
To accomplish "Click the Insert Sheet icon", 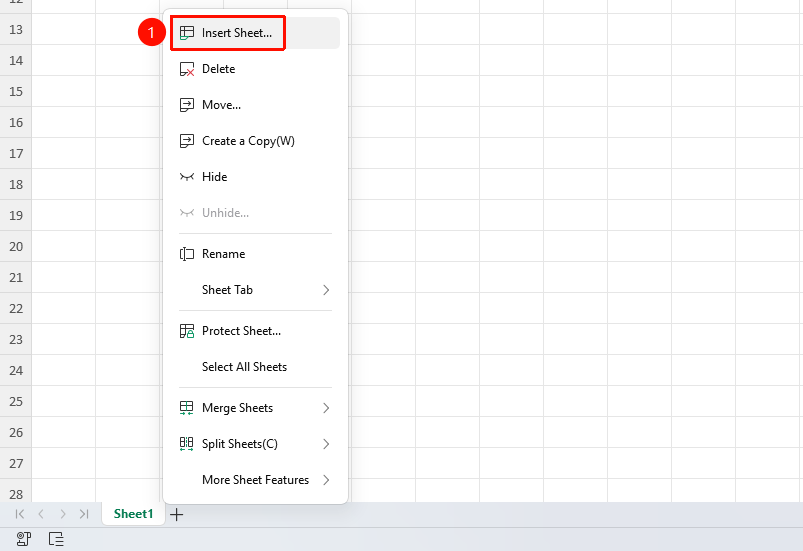I will (187, 33).
